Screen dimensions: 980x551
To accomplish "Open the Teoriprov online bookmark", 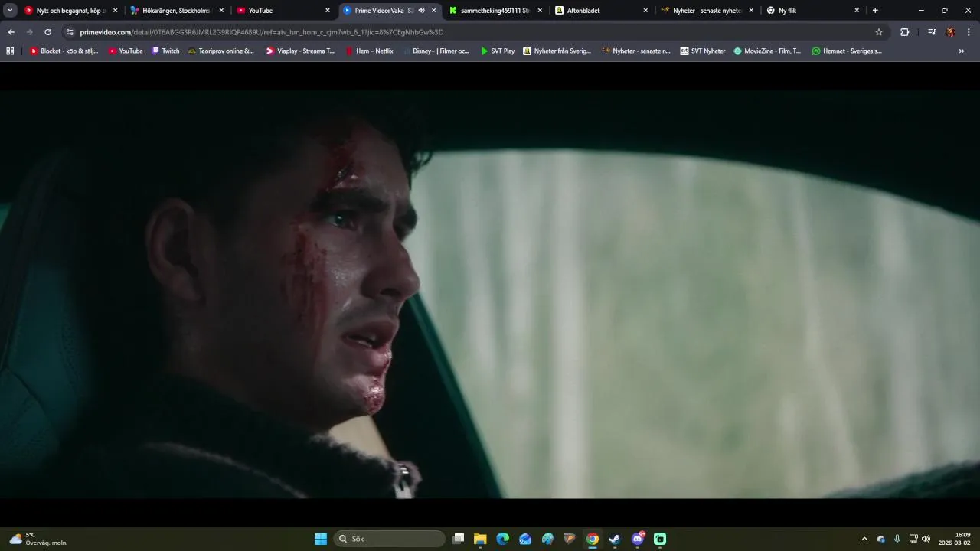I will click(220, 51).
